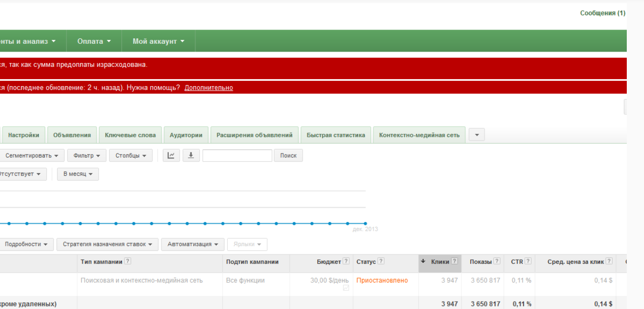Click Поисковая и контекстно-медийная сеть cell

point(142,280)
